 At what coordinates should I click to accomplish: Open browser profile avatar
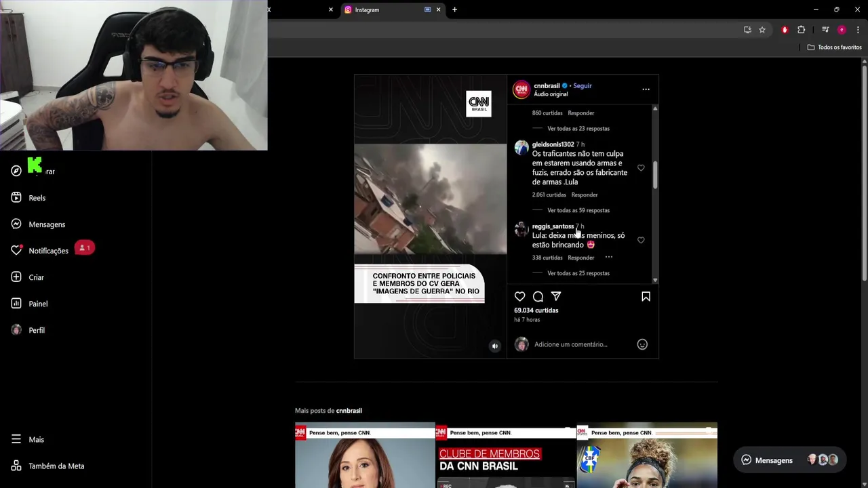(x=842, y=30)
